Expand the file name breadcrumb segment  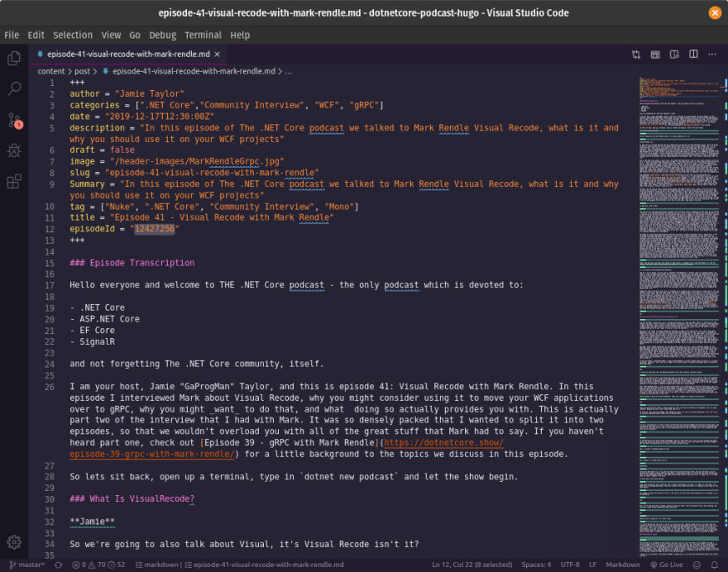pos(189,71)
